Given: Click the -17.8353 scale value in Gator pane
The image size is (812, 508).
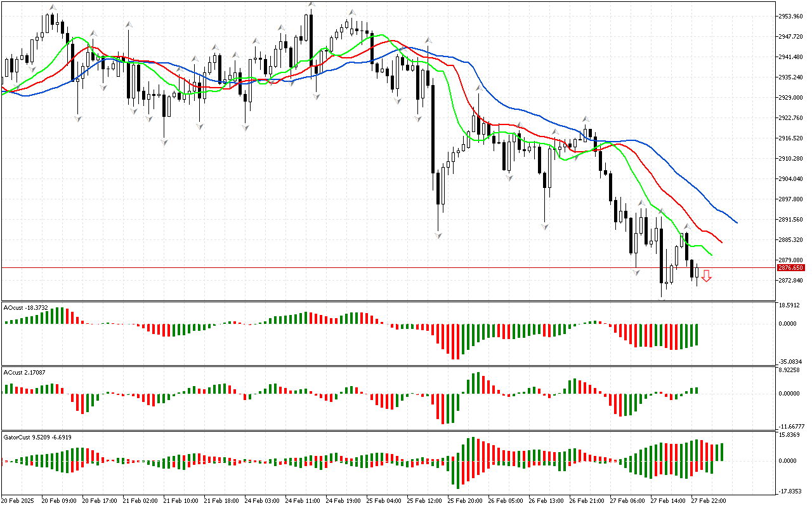Looking at the screenshot, I should (x=792, y=491).
